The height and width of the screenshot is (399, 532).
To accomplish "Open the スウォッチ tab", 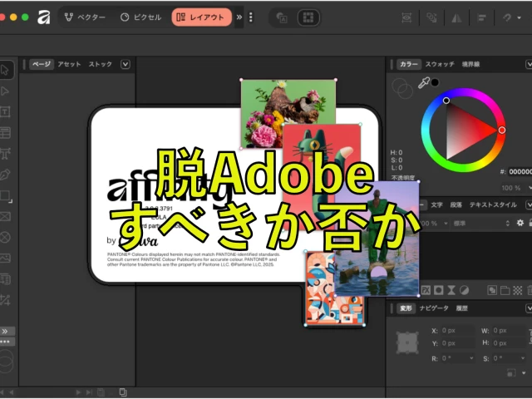I will (x=440, y=64).
